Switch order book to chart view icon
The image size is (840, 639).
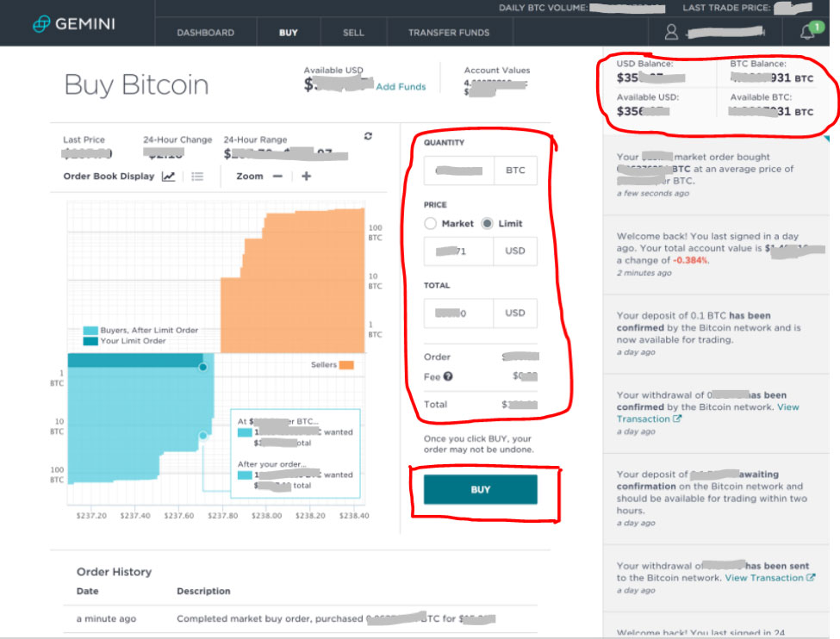(x=169, y=177)
